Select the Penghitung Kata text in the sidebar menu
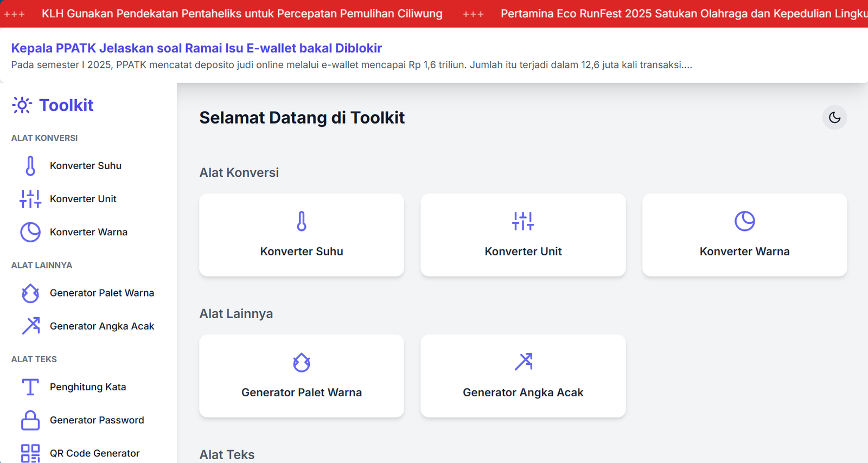Viewport: 868px width, 463px height. click(88, 387)
